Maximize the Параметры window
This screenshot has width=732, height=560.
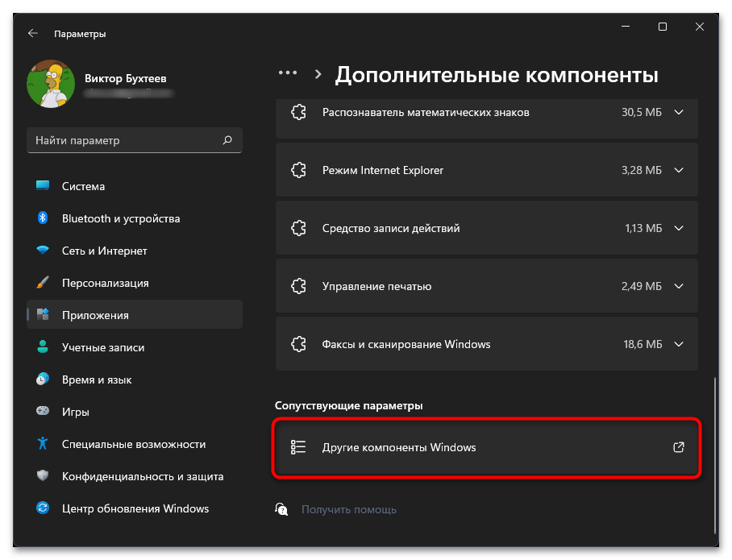(663, 27)
